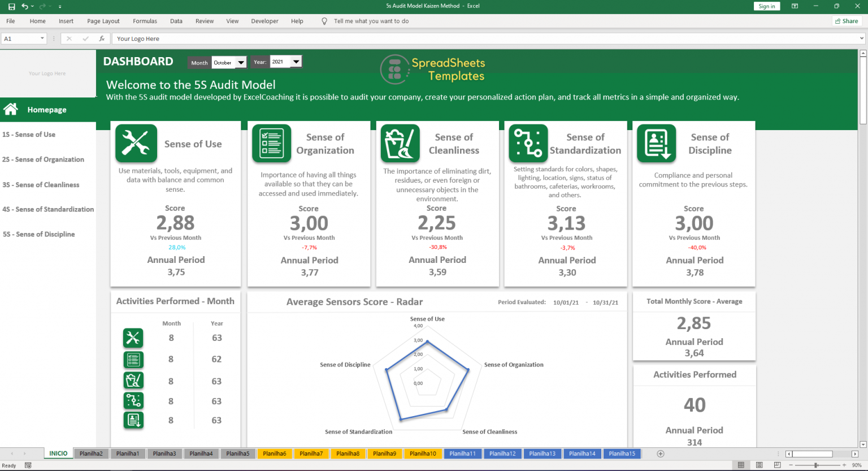Click the Sense of Cleanliness trash icon
This screenshot has width=868, height=471.
pos(400,143)
